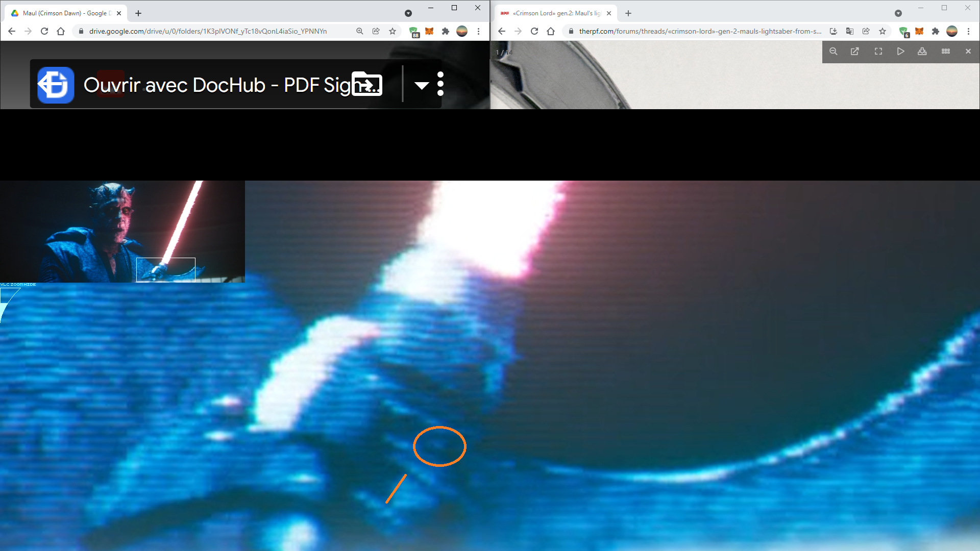Viewport: 980px width, 551px height.
Task: Open tab search dropdown in Drive window
Action: (x=408, y=13)
